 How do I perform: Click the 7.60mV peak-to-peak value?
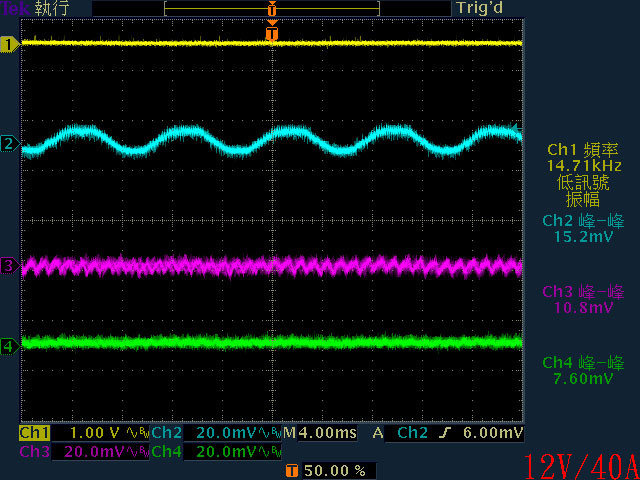click(583, 378)
